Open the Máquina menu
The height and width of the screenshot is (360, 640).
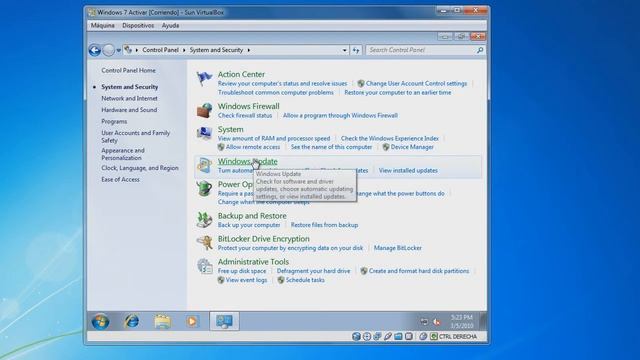pyautogui.click(x=102, y=25)
